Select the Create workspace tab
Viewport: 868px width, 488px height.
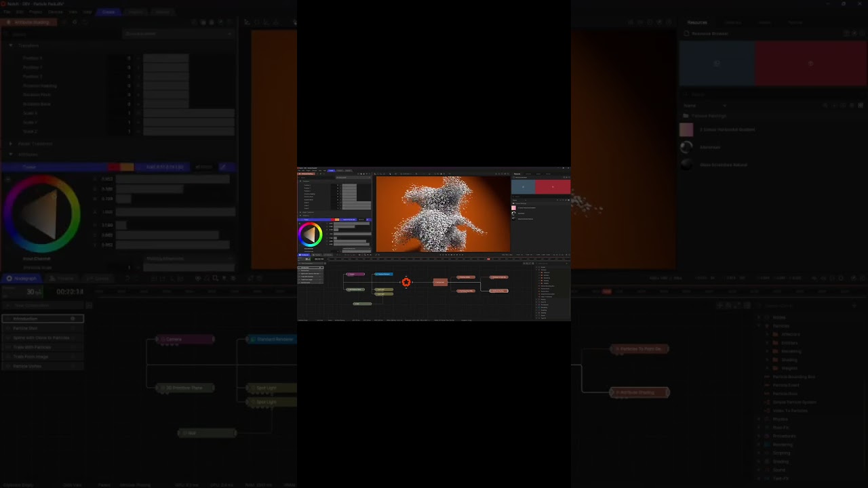(x=108, y=12)
